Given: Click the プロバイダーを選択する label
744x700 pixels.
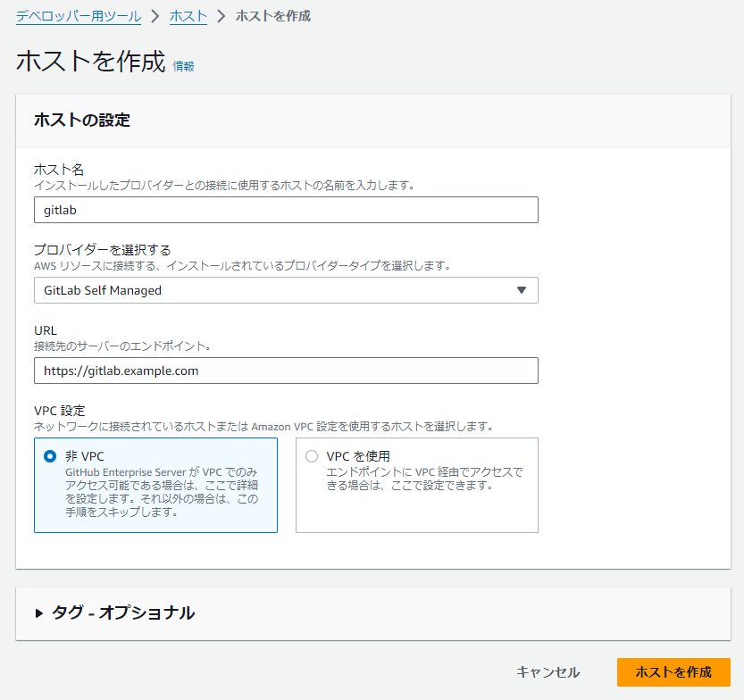Looking at the screenshot, I should point(103,250).
